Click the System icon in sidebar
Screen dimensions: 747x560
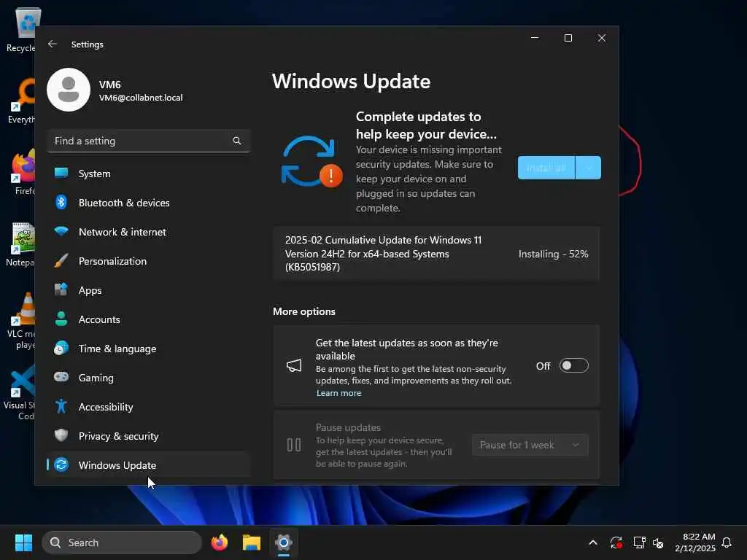click(61, 174)
